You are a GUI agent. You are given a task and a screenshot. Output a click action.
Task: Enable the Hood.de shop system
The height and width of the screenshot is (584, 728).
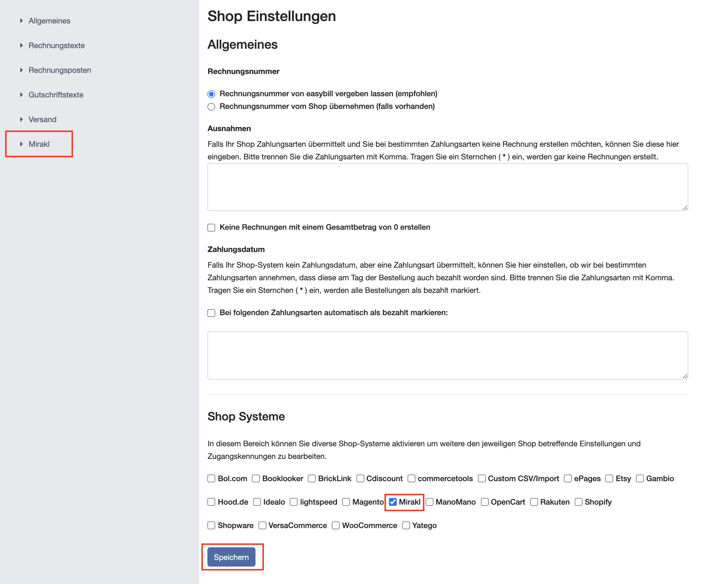[x=211, y=502]
